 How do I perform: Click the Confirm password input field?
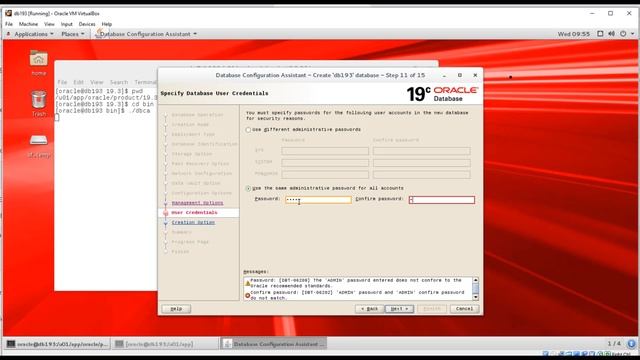(442, 200)
